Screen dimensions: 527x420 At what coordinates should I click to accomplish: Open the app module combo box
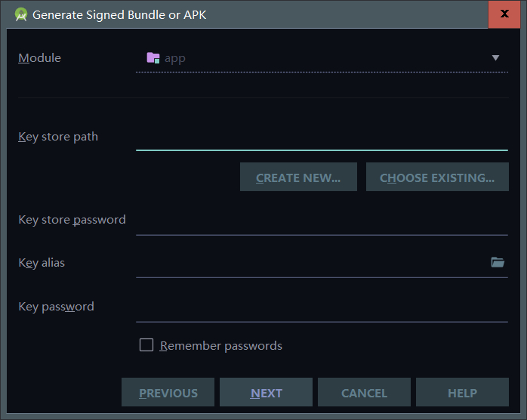point(322,58)
